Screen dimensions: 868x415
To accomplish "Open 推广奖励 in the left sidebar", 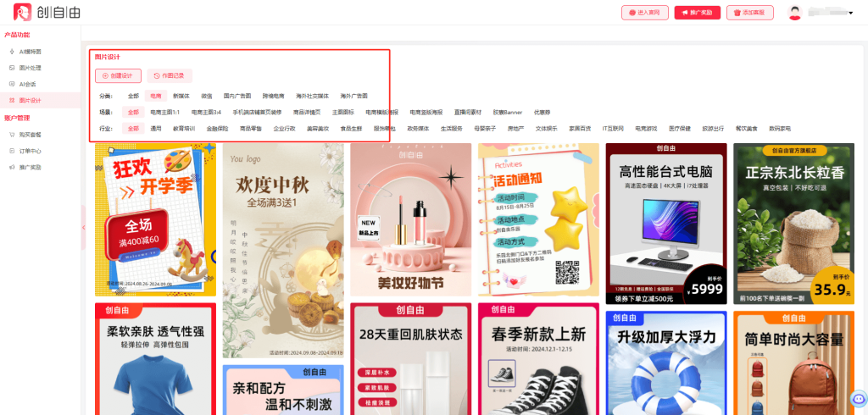I will (x=30, y=167).
